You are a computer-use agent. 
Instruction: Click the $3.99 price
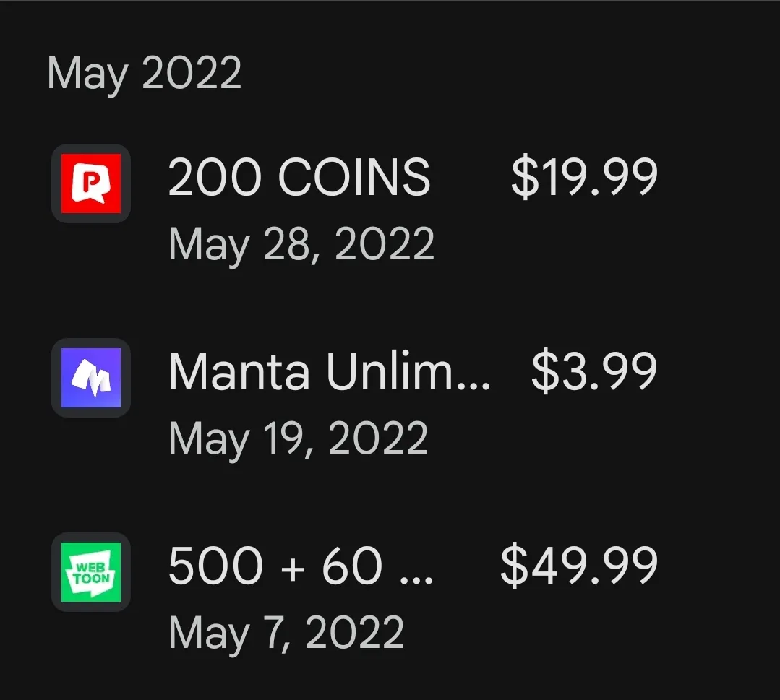click(x=594, y=372)
